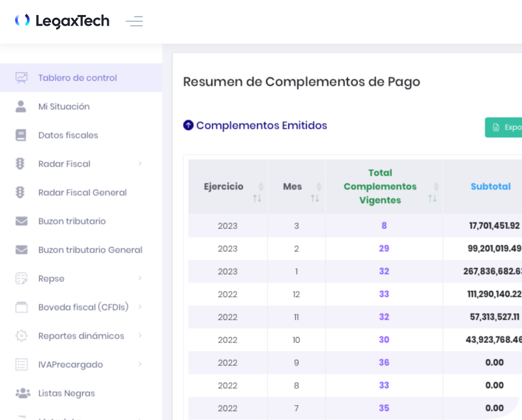Open Buzon tributario envelope icon
Screen dimensions: 522x420
(x=21, y=221)
